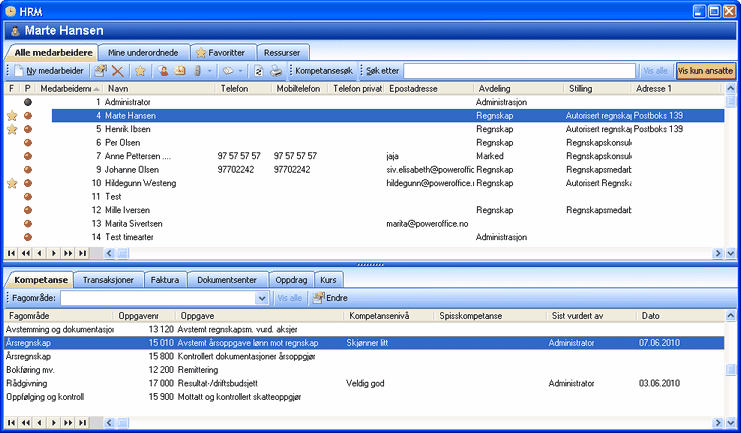This screenshot has width=741, height=433.
Task: Click Vis alle in the Kompetanse toolbar
Action: (x=289, y=298)
